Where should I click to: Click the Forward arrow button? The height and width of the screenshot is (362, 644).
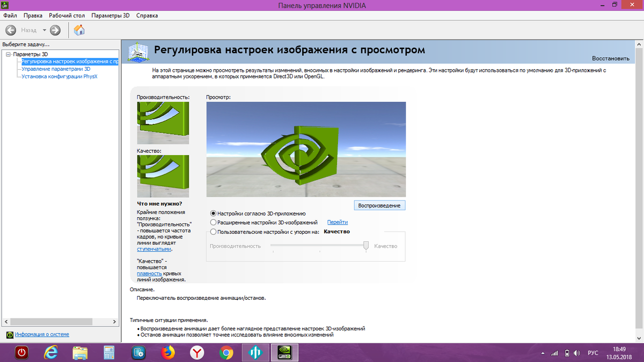pyautogui.click(x=55, y=30)
